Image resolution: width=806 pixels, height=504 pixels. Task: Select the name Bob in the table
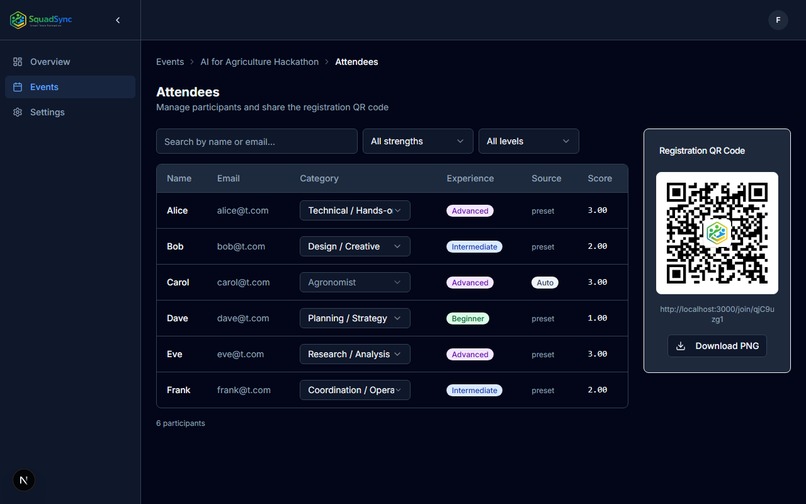[175, 246]
